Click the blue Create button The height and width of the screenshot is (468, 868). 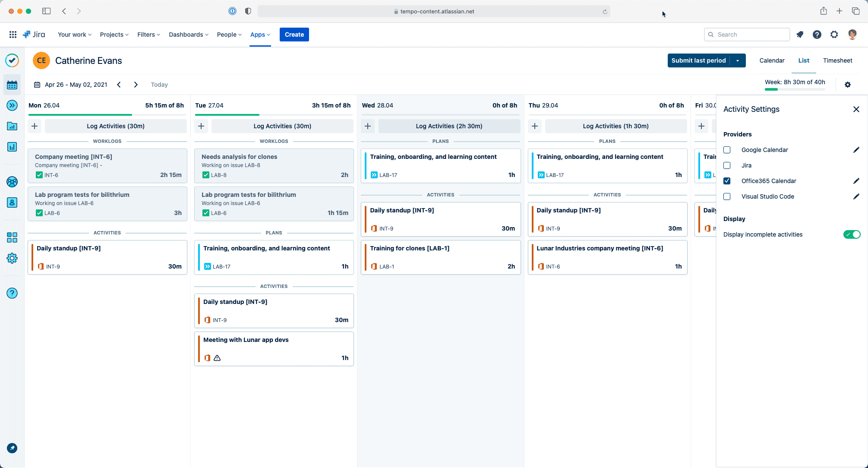click(294, 35)
